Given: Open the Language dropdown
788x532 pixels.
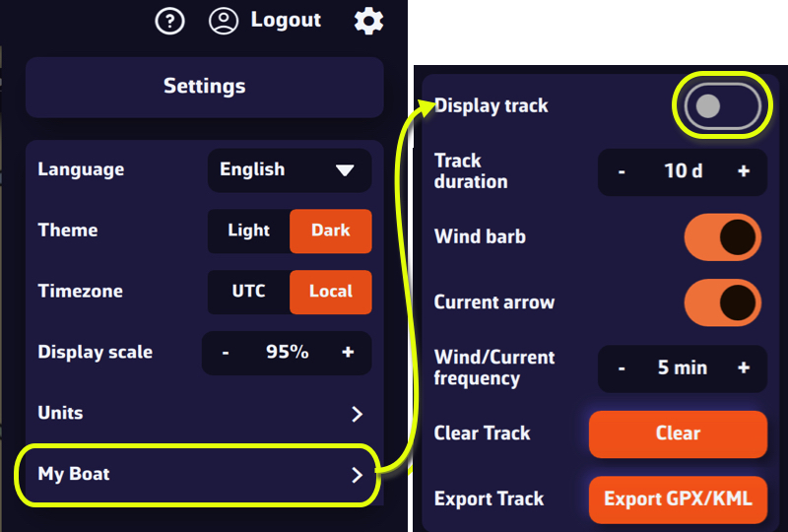Looking at the screenshot, I should tap(289, 170).
